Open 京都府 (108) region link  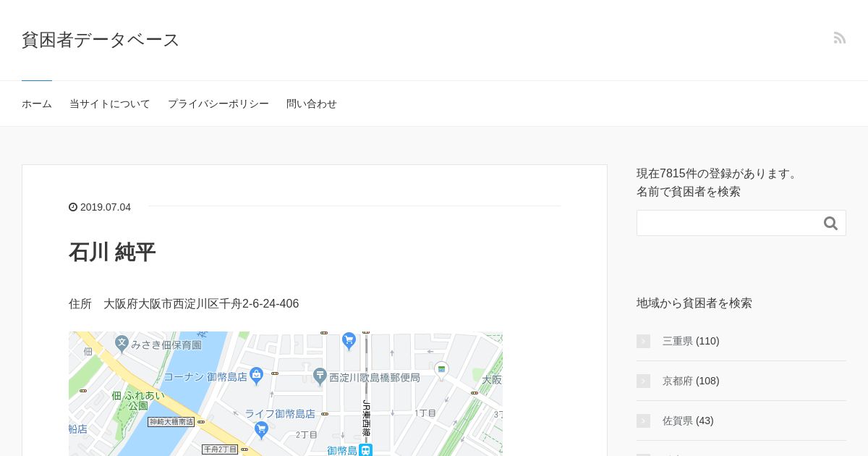(691, 381)
